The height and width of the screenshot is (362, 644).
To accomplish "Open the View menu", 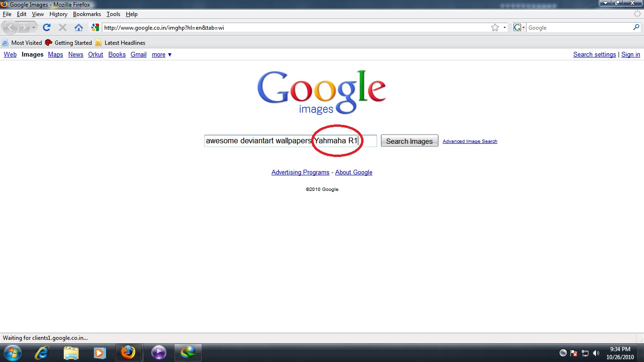I will [x=38, y=14].
